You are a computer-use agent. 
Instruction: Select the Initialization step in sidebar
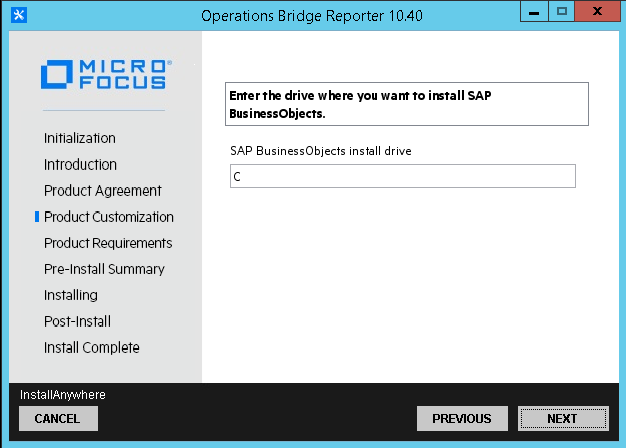click(x=79, y=138)
